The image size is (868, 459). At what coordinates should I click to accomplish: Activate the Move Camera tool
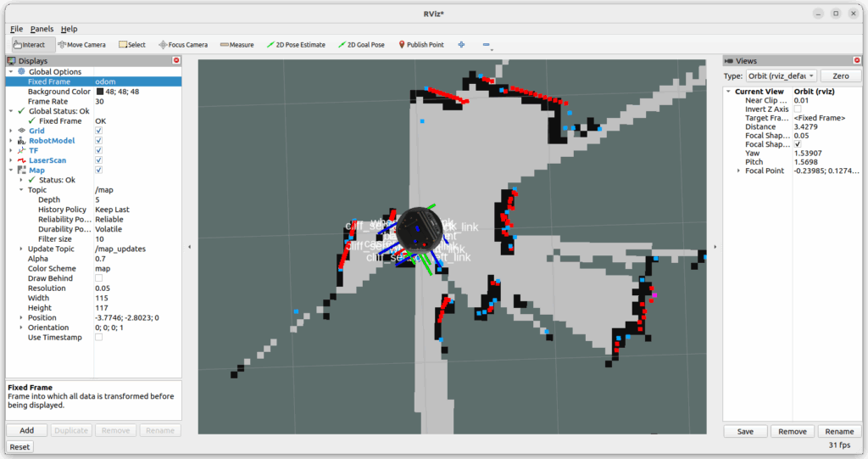pyautogui.click(x=81, y=45)
